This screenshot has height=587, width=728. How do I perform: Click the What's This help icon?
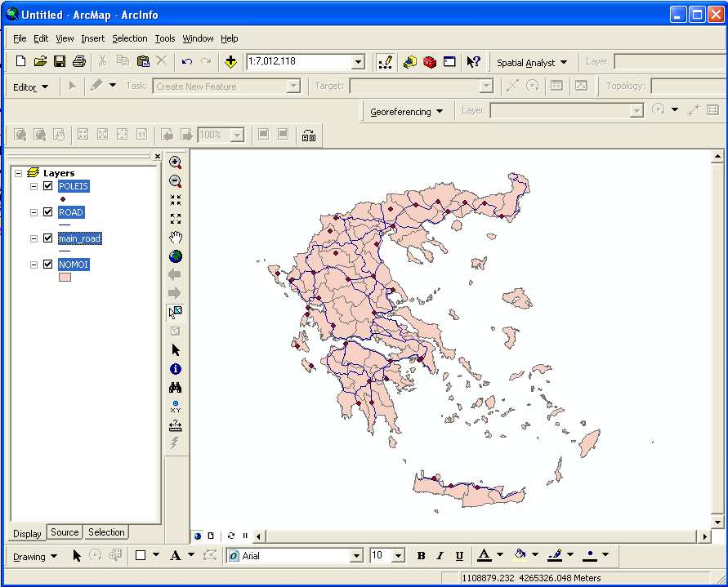(474, 62)
